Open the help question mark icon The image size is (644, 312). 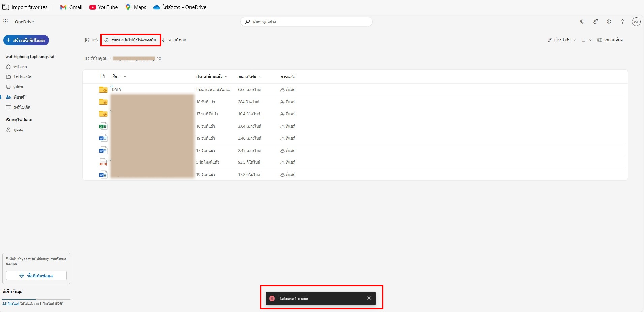coord(622,22)
